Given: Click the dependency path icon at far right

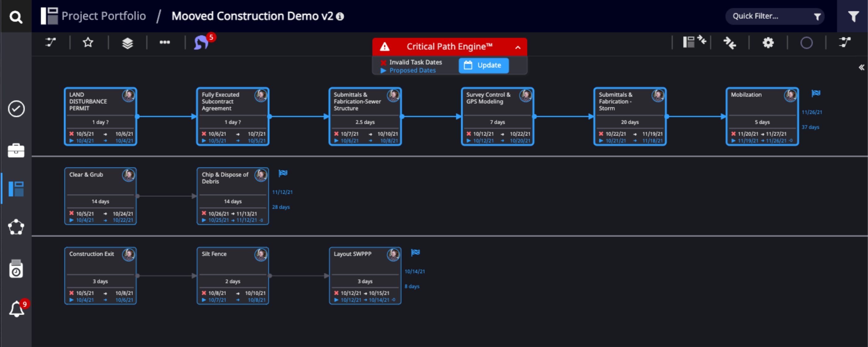Looking at the screenshot, I should (845, 42).
